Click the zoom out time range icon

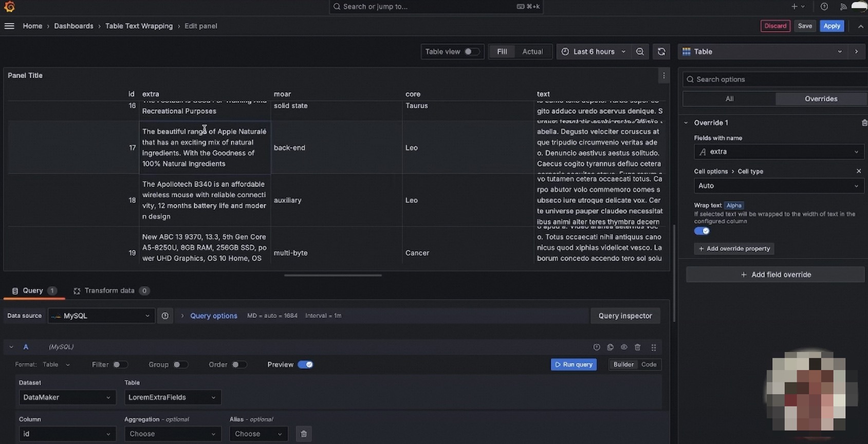pos(640,51)
